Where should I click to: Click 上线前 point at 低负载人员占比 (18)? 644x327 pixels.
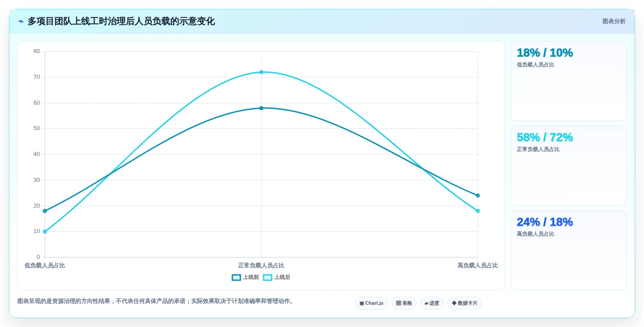(x=45, y=211)
